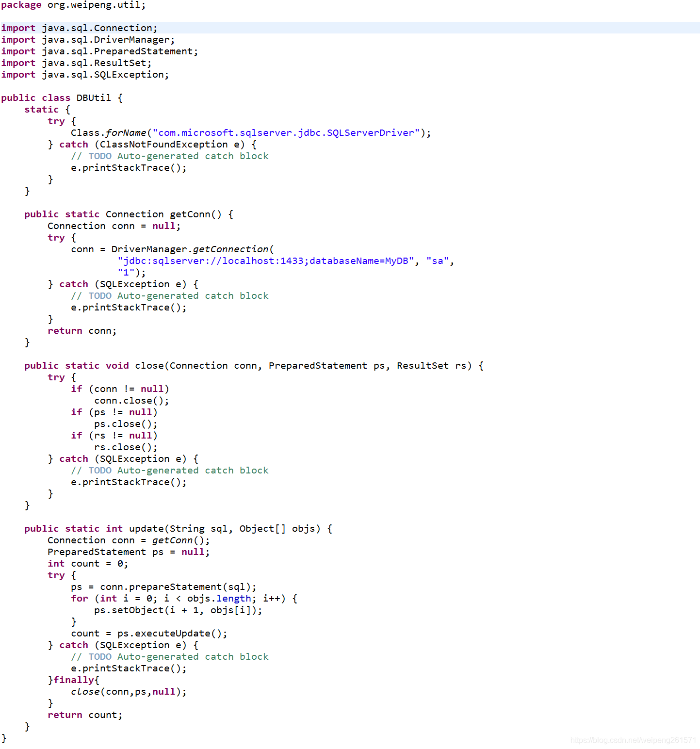700x749 pixels.
Task: Click the import java.sql.ResultSet line
Action: (x=76, y=63)
